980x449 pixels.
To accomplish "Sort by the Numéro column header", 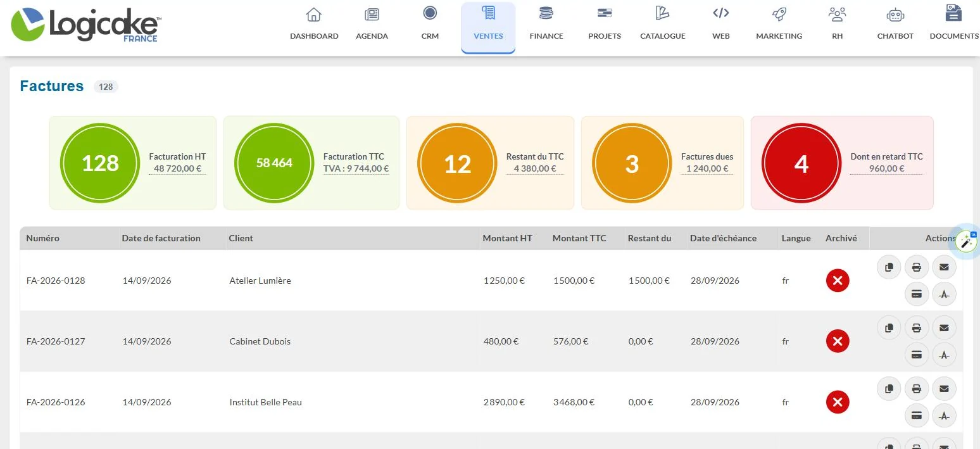I will click(x=43, y=238).
